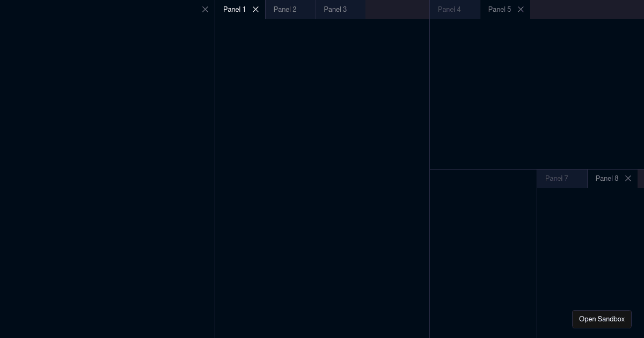Activate the dimmed Panel 4 tab
The height and width of the screenshot is (338, 644).
[449, 9]
